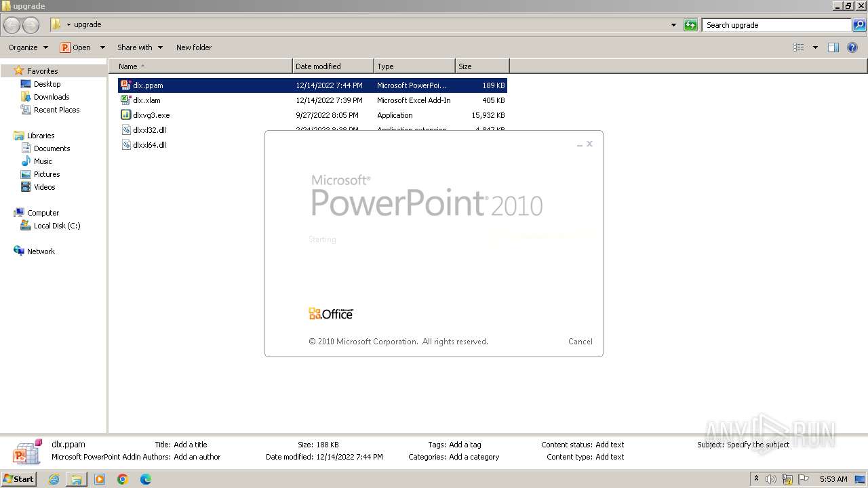Open Microsoft Edge from the taskbar
868x488 pixels.
(146, 479)
